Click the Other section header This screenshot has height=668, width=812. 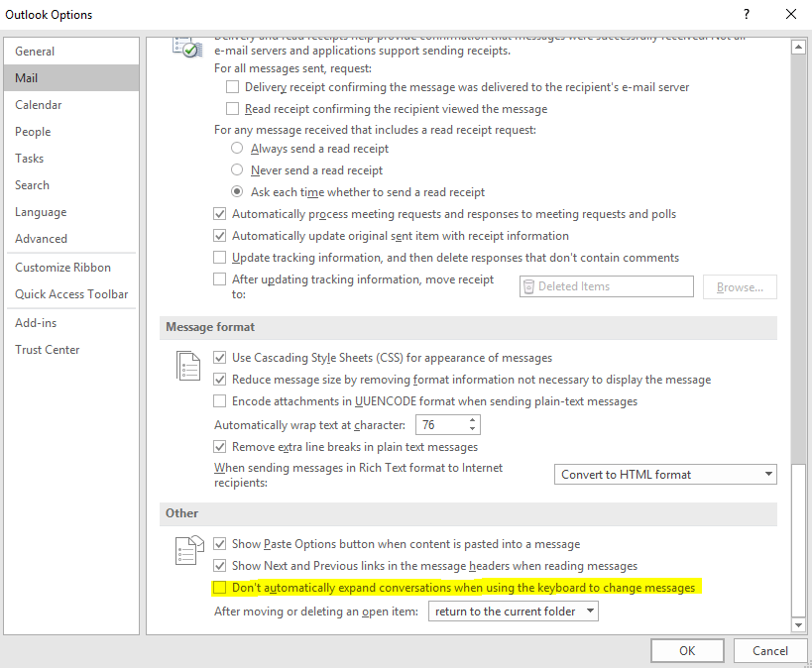pyautogui.click(x=468, y=513)
